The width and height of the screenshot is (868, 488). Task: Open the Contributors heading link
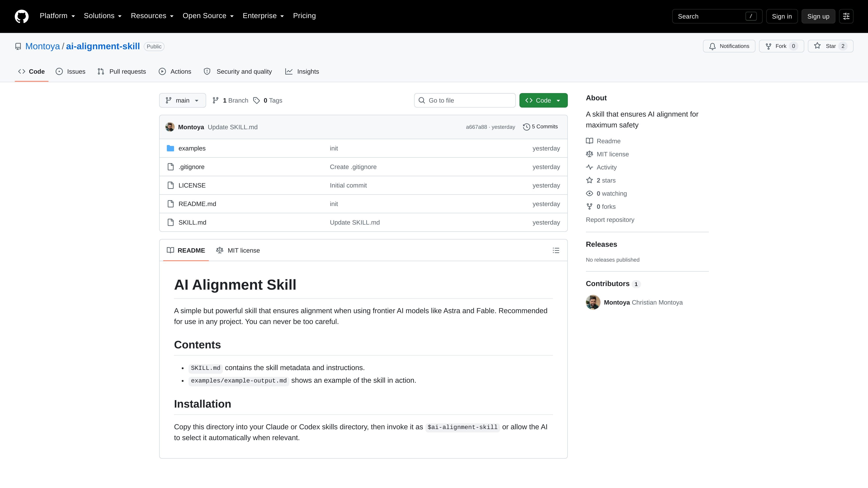[x=613, y=284]
